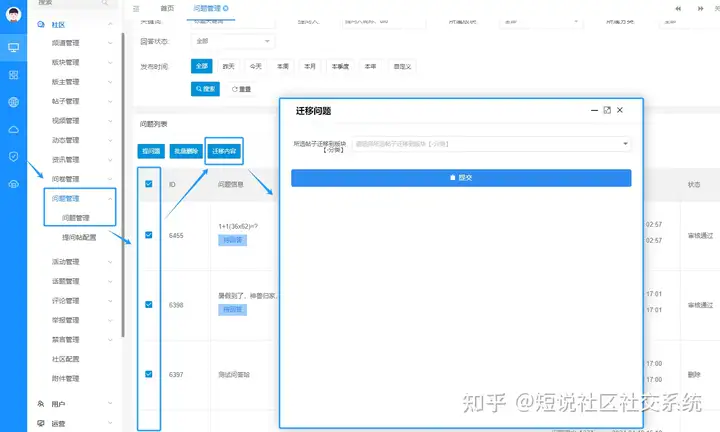Click the tabs forward double-arrow icon
720x432 pixels.
[700, 9]
